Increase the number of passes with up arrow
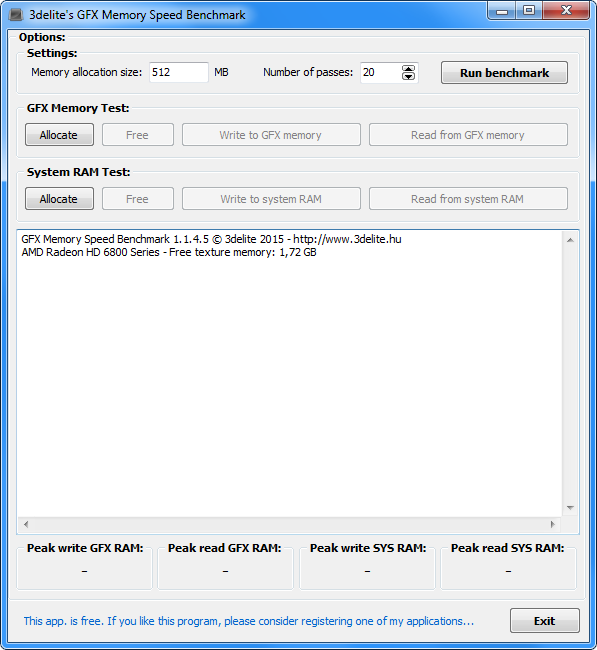Viewport: 597px width, 650px height. (x=408, y=69)
